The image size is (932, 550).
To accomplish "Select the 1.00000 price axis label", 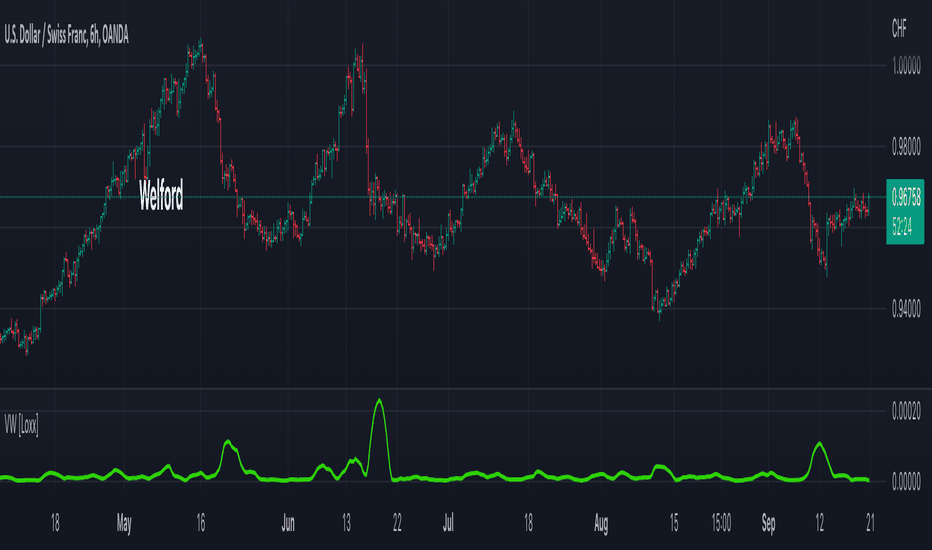I will click(906, 66).
